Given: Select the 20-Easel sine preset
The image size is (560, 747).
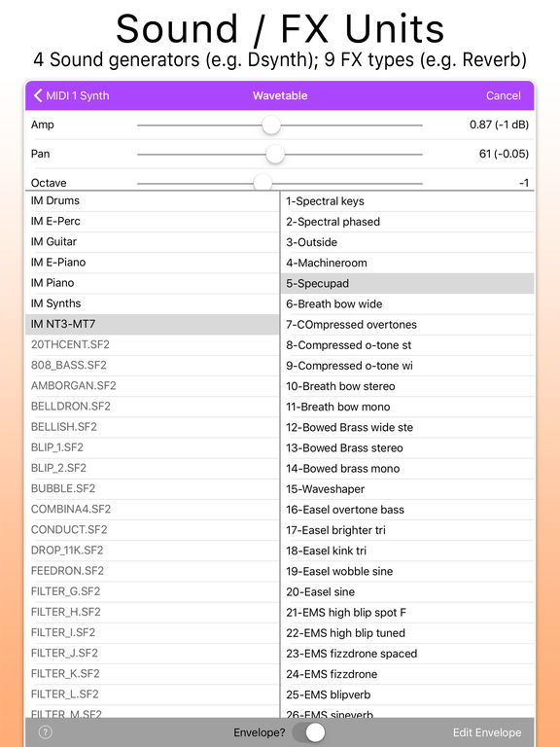Looking at the screenshot, I should [407, 591].
